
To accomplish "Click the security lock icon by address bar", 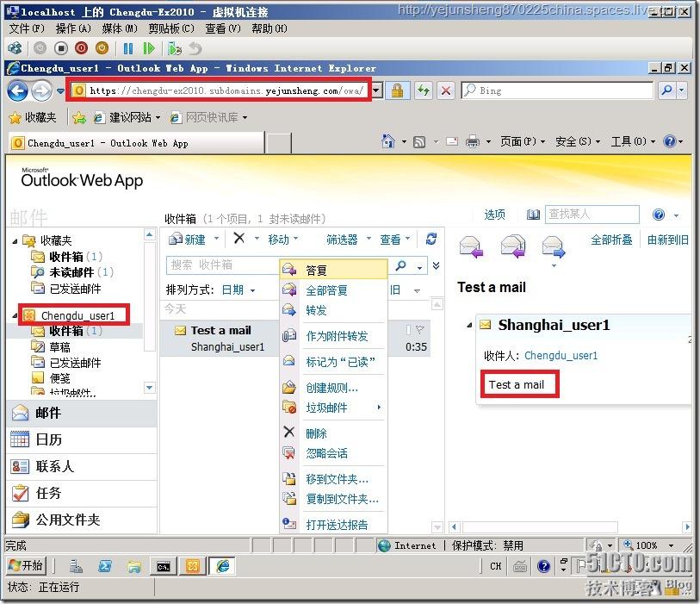I will click(397, 90).
